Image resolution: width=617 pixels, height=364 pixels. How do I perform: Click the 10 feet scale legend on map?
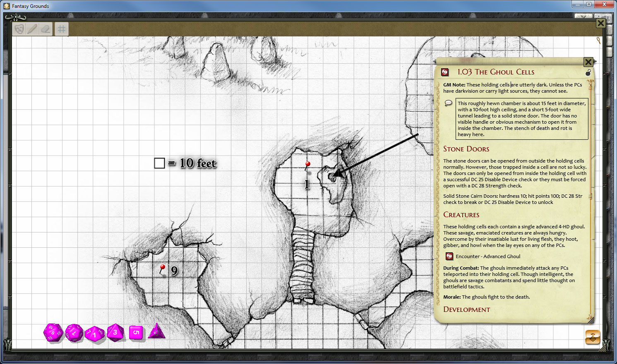(x=185, y=163)
